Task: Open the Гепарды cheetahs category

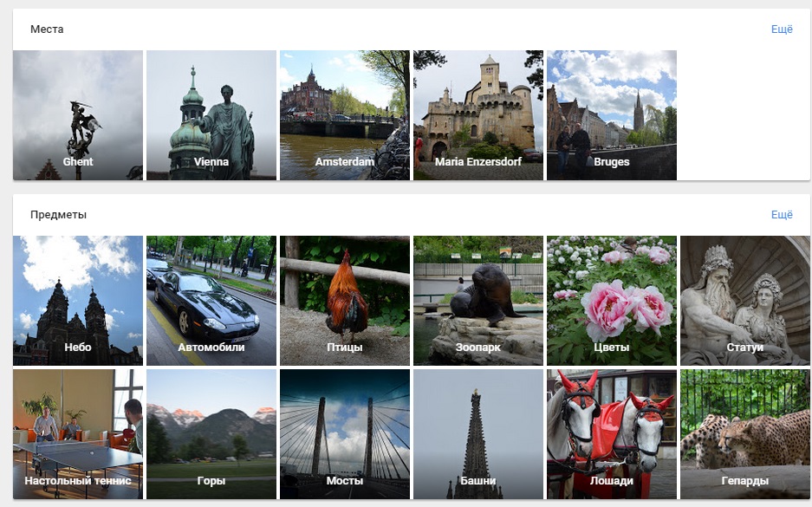Action: 745,434
